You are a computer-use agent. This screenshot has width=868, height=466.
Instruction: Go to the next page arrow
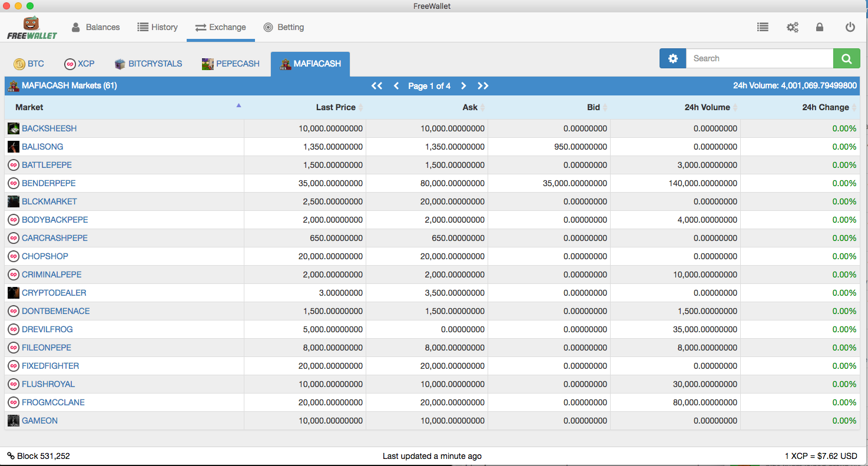point(463,86)
